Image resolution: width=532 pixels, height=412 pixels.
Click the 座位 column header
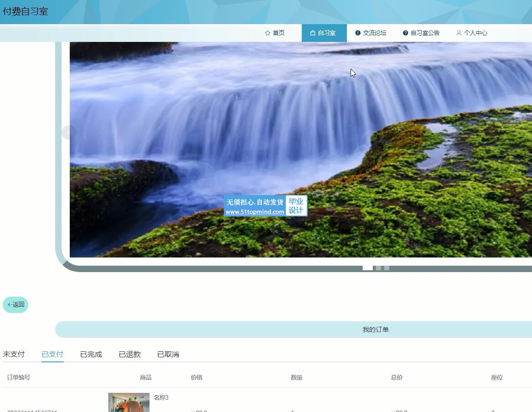(497, 377)
